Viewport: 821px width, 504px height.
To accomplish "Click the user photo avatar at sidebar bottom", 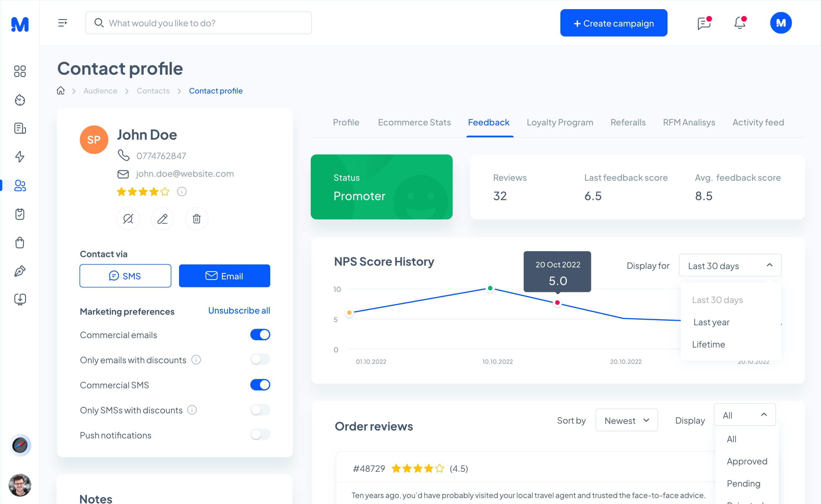I will pos(20,485).
